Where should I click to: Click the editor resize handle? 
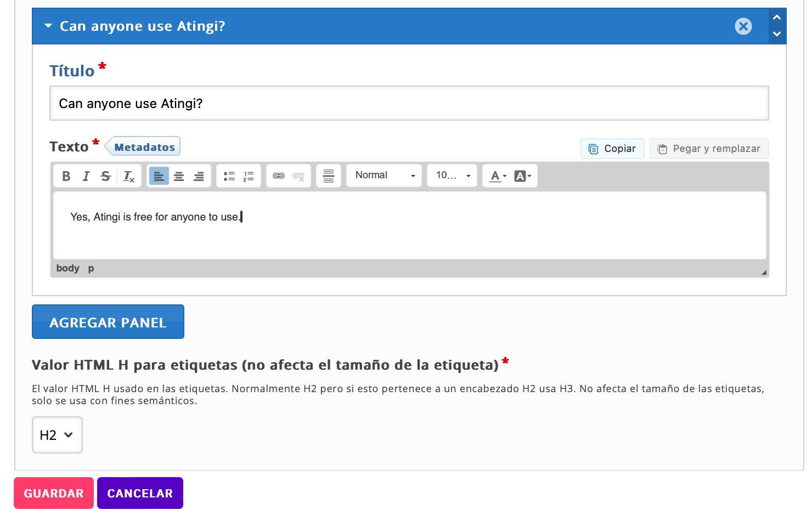tap(764, 272)
